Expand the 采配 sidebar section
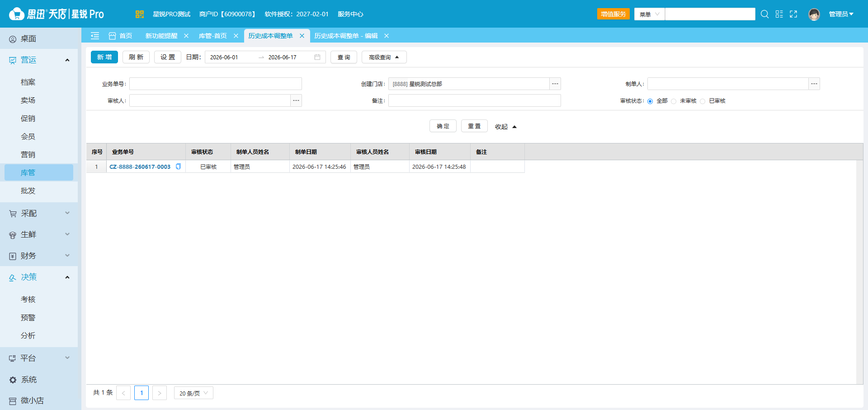The height and width of the screenshot is (410, 868). (x=39, y=213)
